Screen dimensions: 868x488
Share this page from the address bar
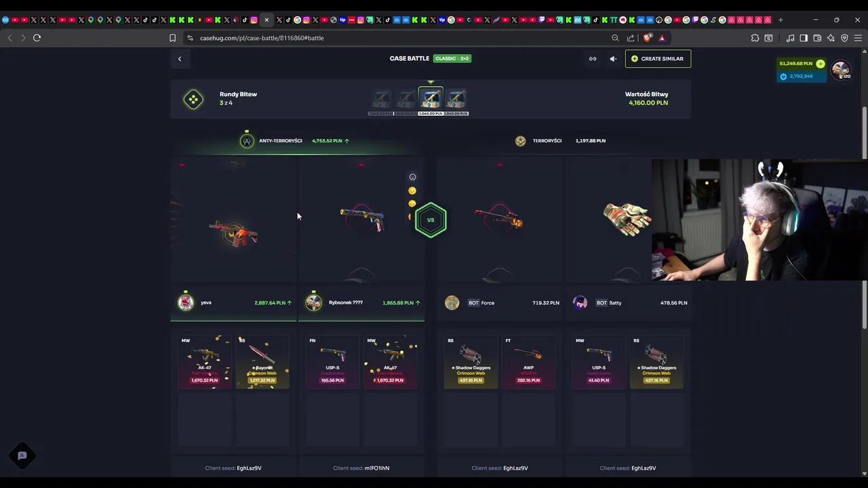click(631, 38)
